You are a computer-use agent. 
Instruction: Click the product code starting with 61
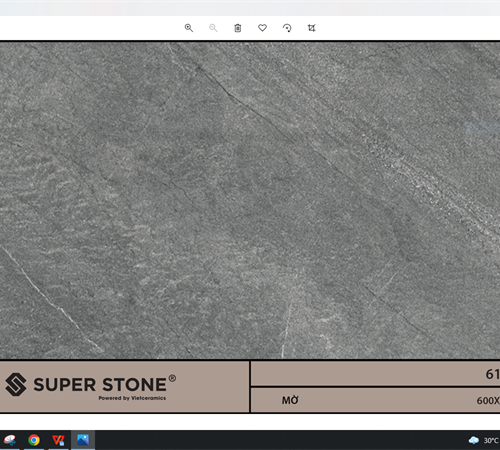pos(493,374)
